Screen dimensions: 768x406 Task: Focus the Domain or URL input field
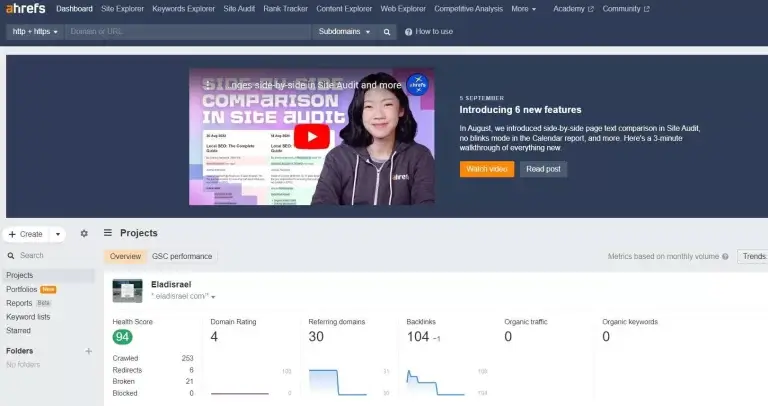[x=188, y=31]
